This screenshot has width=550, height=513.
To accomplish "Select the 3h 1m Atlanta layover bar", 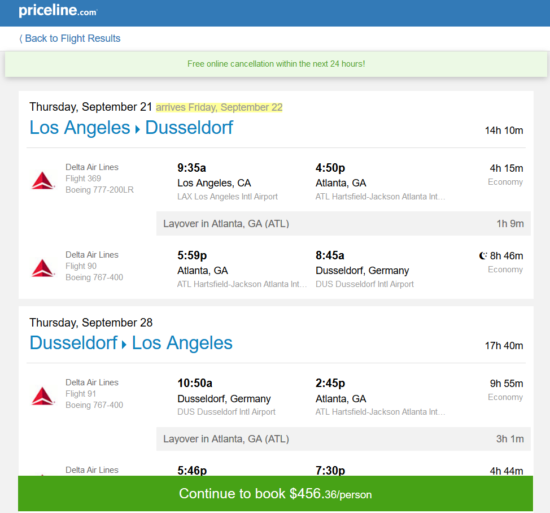I will (343, 439).
